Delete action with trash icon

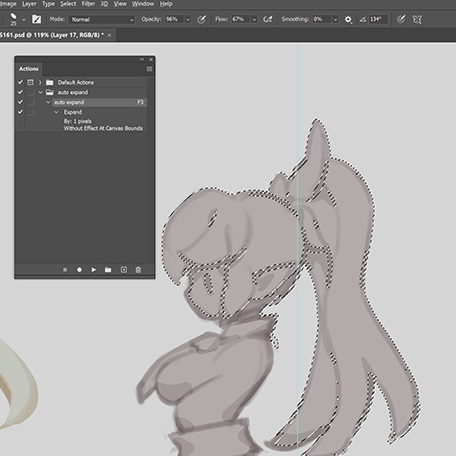(x=138, y=270)
